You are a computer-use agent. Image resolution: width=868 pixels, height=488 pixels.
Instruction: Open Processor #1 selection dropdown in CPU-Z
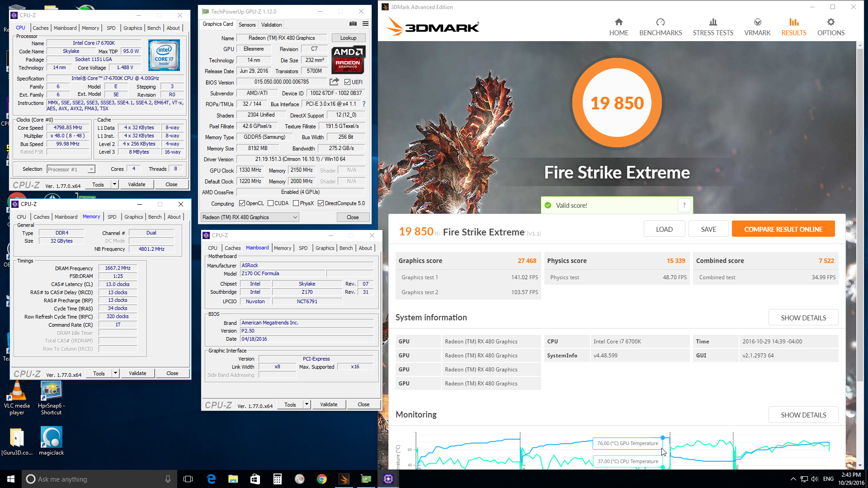tap(71, 169)
